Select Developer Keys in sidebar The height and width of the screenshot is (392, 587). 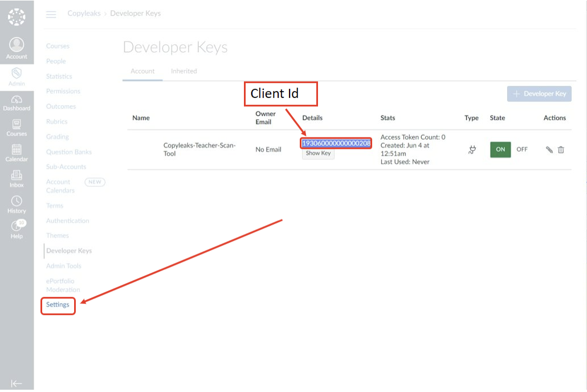coord(69,251)
